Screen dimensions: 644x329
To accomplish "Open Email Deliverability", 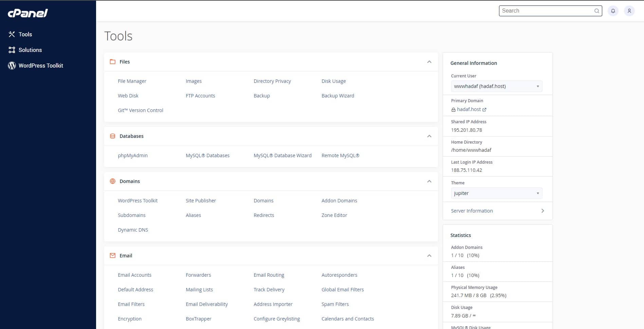I will (x=207, y=304).
